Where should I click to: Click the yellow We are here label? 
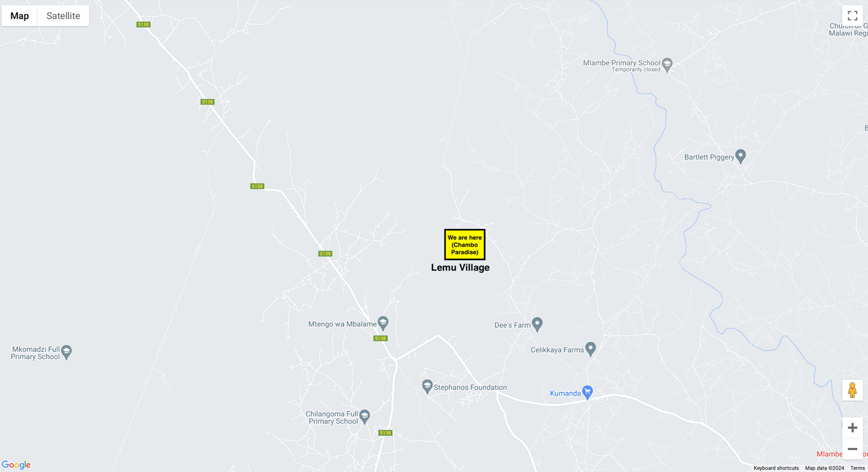465,245
